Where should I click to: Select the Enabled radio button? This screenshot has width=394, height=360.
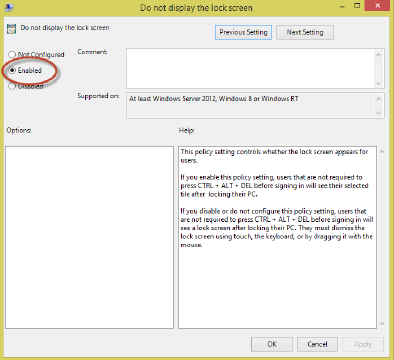point(12,70)
